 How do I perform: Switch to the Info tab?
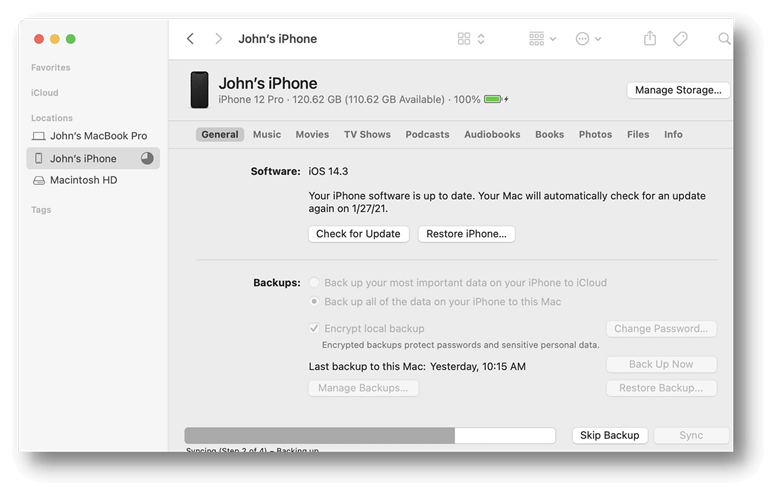(673, 135)
